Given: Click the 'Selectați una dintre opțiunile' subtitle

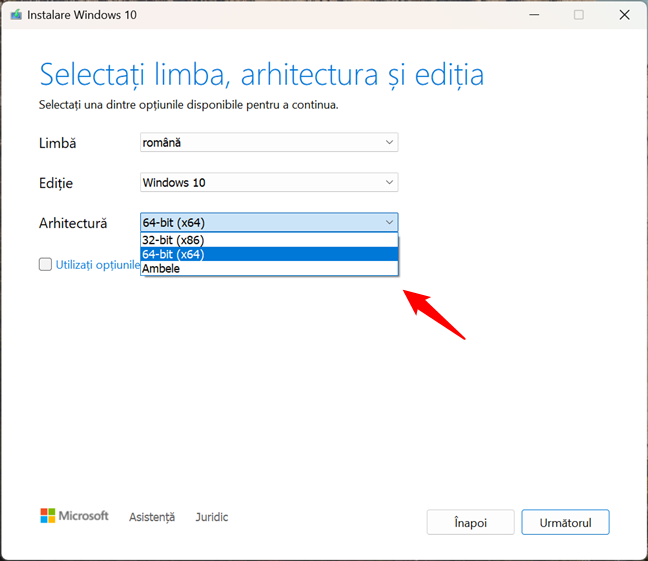Looking at the screenshot, I should [x=188, y=105].
